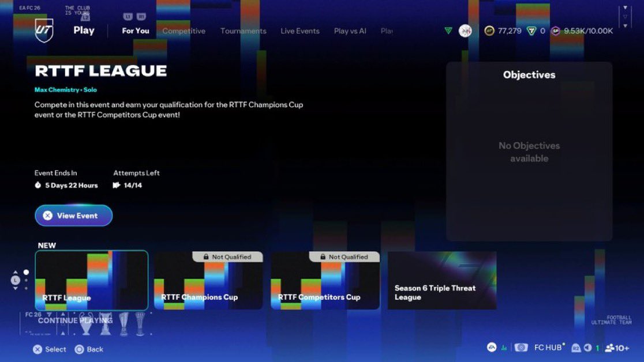
Task: Click the up arrow above the L stick icon
Action: pos(15,272)
